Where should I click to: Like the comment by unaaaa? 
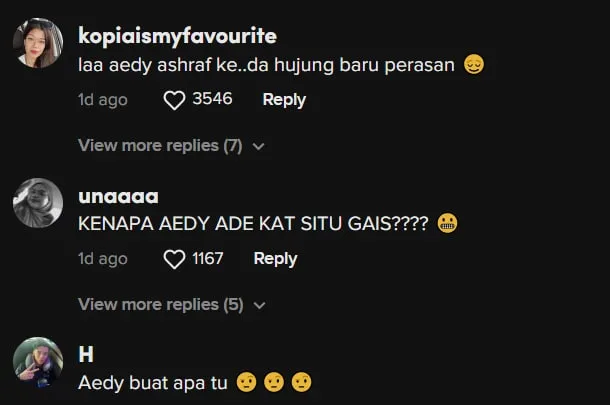pyautogui.click(x=174, y=259)
